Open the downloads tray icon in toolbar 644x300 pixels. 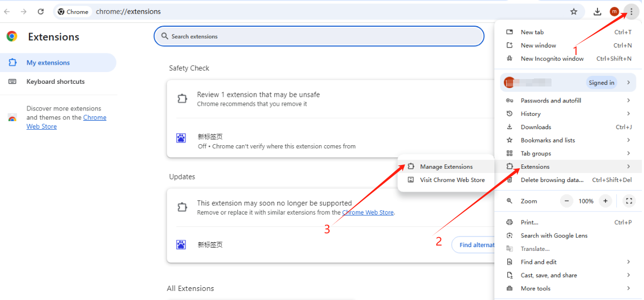[598, 11]
